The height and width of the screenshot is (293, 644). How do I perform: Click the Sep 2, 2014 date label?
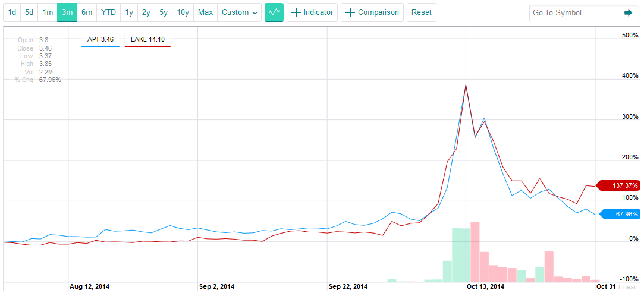(x=216, y=287)
